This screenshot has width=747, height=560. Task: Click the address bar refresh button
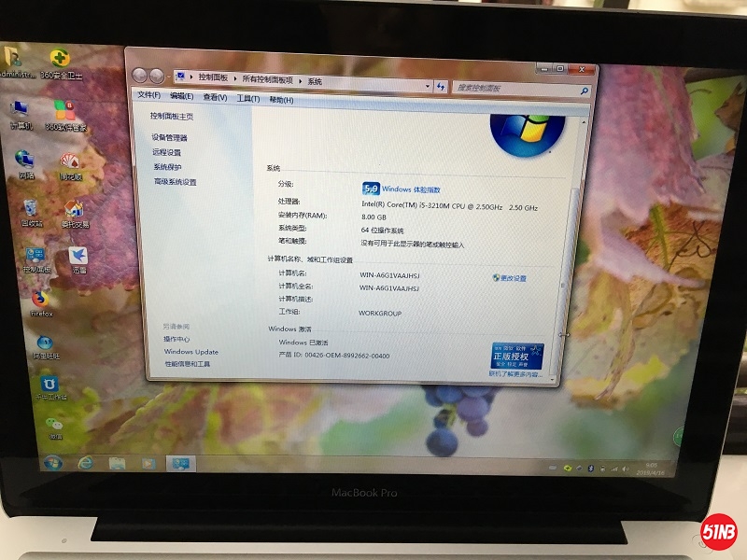click(x=440, y=86)
